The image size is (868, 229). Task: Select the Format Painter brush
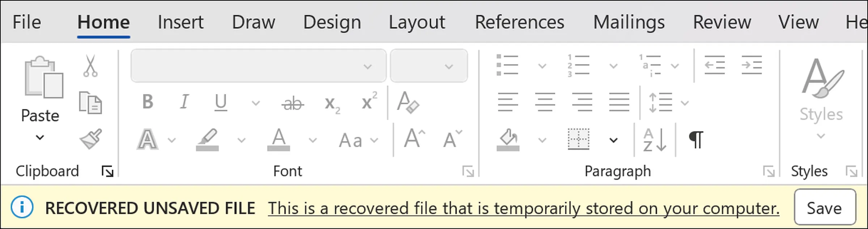tap(91, 139)
